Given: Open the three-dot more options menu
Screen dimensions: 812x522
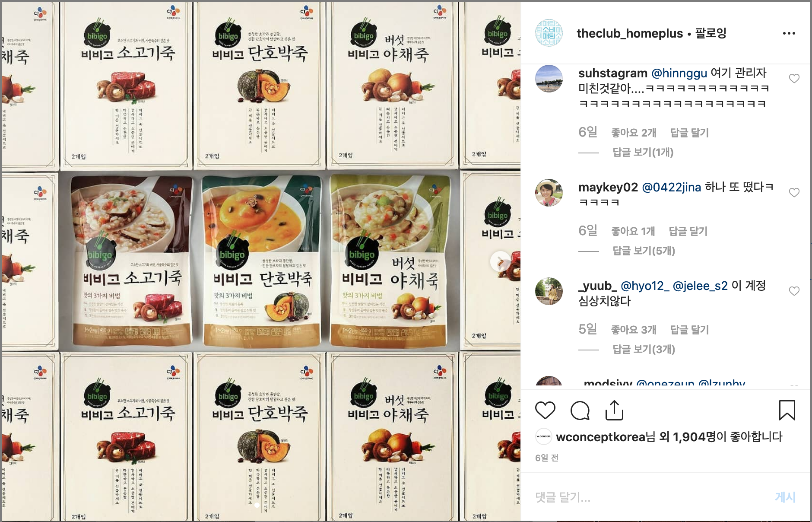Looking at the screenshot, I should pyautogui.click(x=789, y=33).
